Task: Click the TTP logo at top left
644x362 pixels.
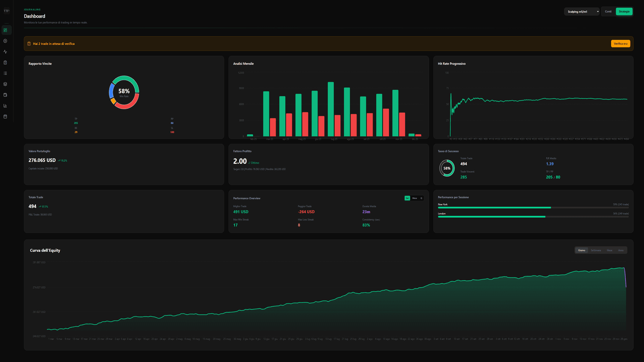Action: click(6, 11)
